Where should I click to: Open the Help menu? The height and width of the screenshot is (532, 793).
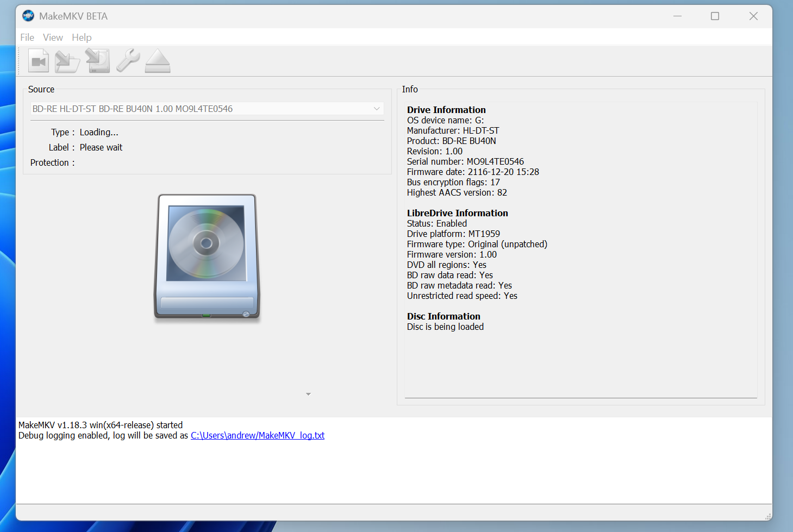[x=82, y=37]
